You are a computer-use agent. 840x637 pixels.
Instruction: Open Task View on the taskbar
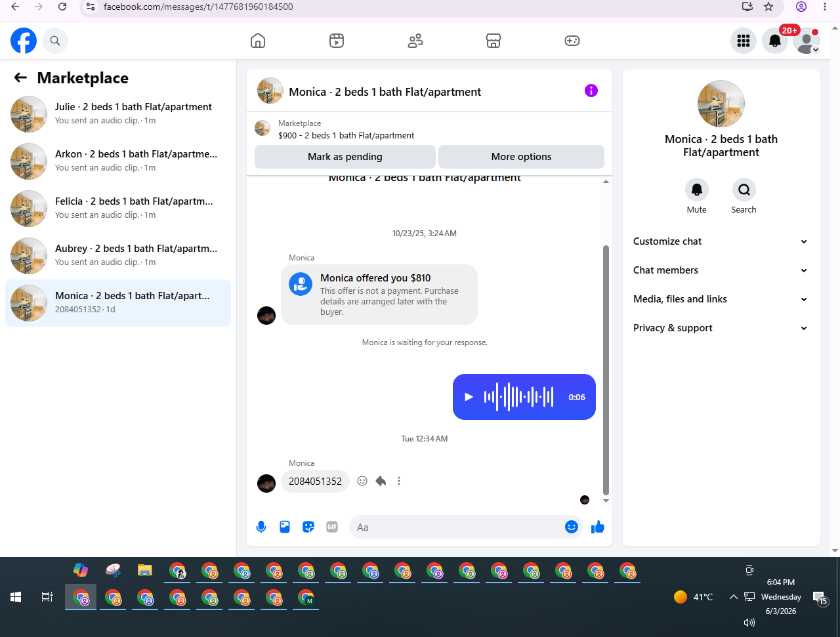click(x=47, y=597)
